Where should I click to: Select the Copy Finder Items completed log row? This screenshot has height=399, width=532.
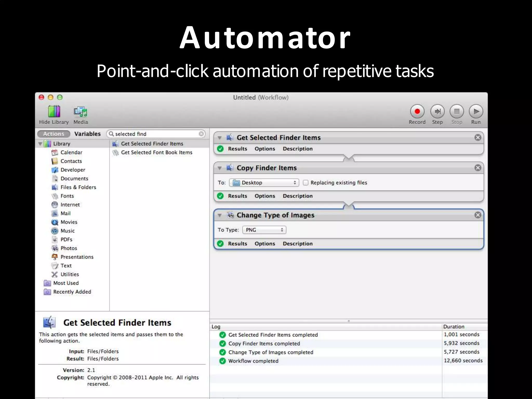pos(349,343)
